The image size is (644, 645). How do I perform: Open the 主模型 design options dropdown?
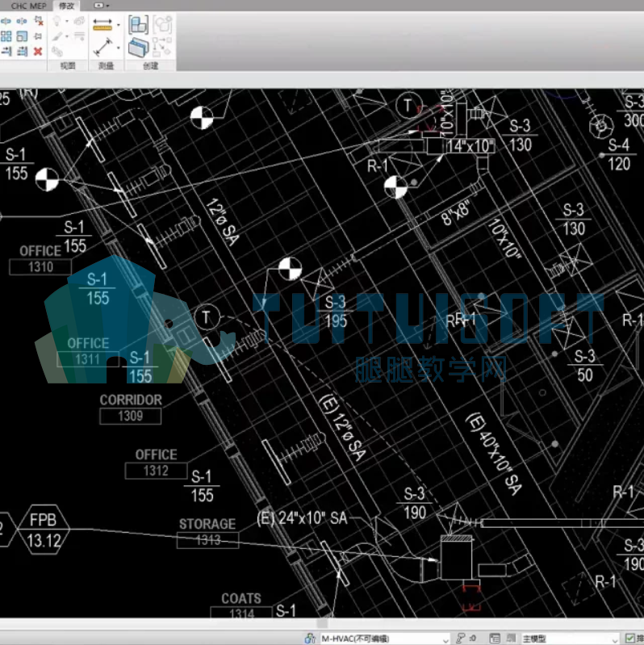[569, 639]
